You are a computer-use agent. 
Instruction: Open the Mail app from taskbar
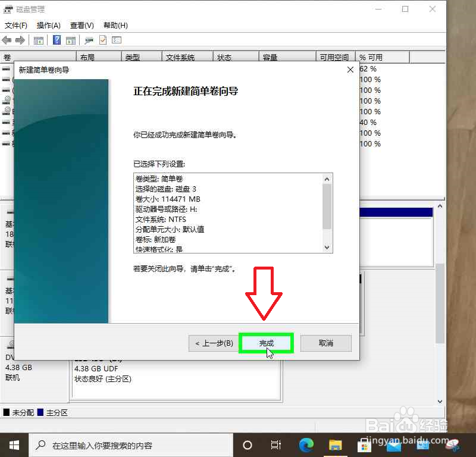pyautogui.click(x=394, y=446)
